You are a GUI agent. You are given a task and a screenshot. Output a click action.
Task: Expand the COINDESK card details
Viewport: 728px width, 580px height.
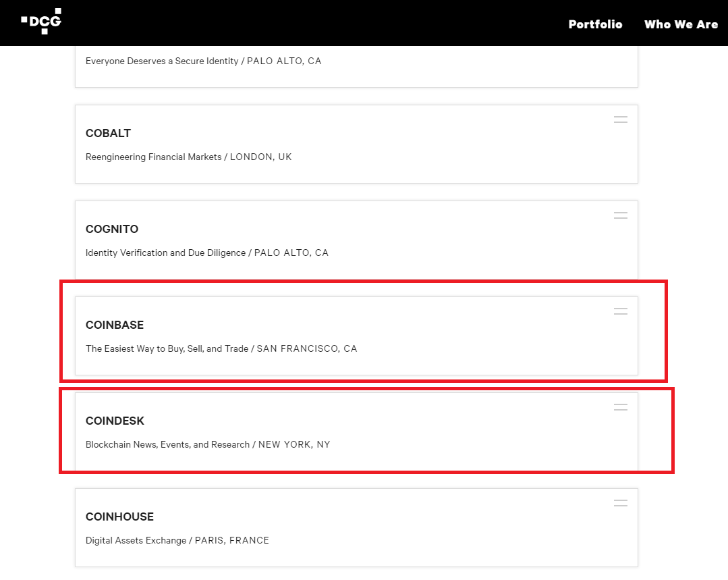click(x=620, y=406)
